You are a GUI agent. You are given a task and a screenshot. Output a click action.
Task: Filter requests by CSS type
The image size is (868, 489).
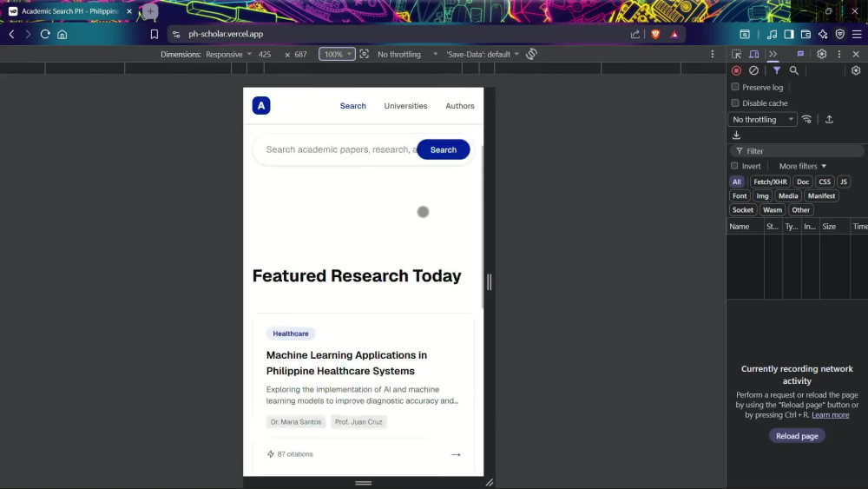(825, 182)
